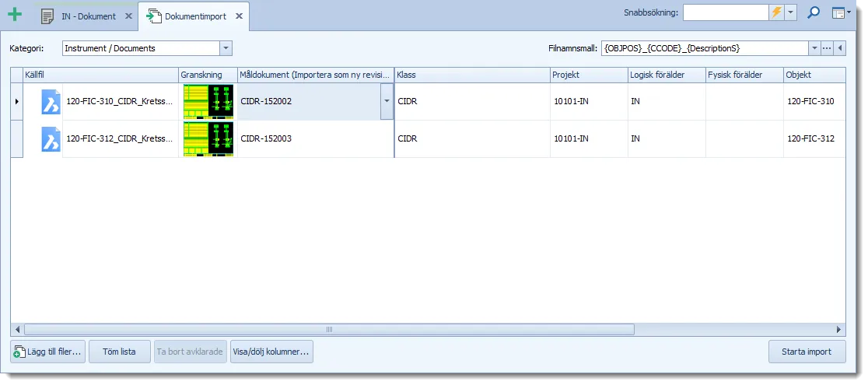Click the Fysisk förälder column header
Viewport: 868px width, 385px height.
744,75
